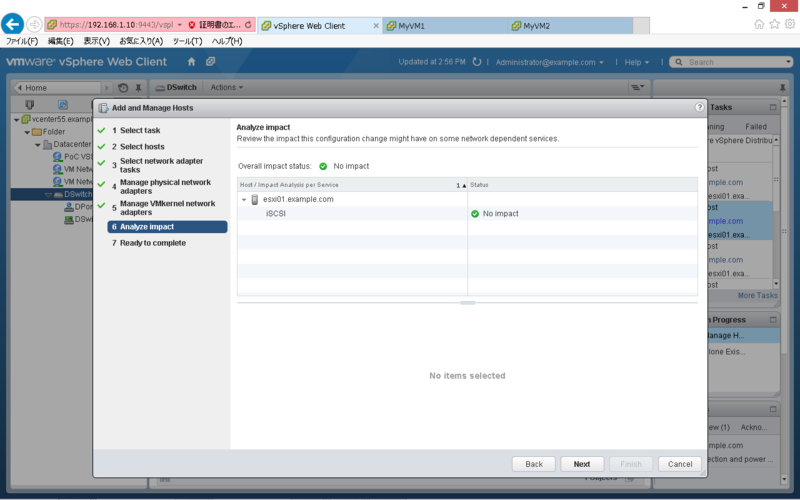800x500 pixels.
Task: Collapse the Folder tree node
Action: click(27, 132)
